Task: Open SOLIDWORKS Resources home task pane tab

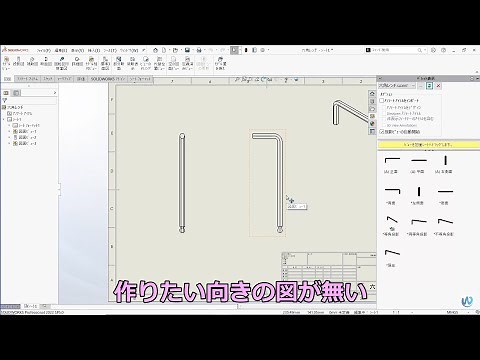Action: coord(372,94)
